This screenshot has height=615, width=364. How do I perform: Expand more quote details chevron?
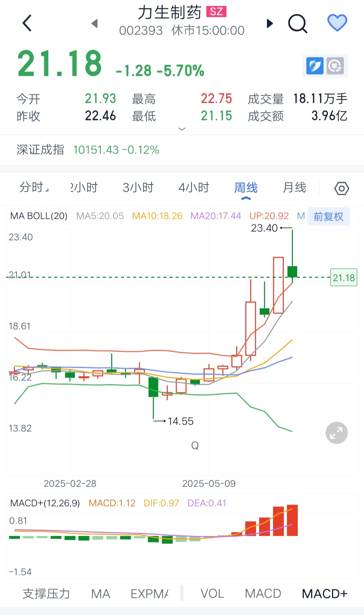click(x=182, y=129)
